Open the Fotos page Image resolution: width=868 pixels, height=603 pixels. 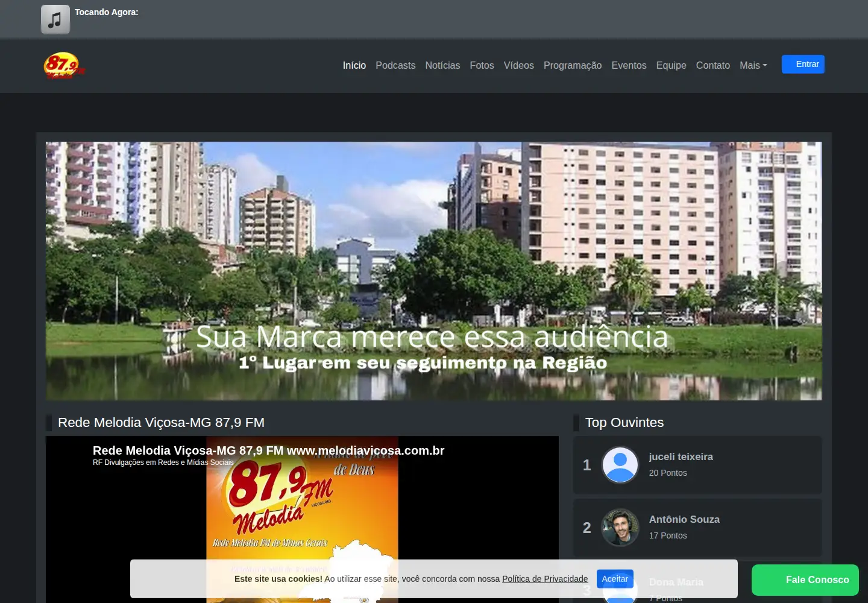482,65
